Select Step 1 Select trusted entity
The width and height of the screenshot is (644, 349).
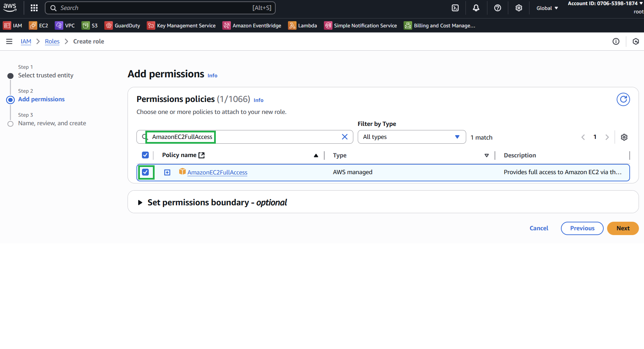click(45, 75)
